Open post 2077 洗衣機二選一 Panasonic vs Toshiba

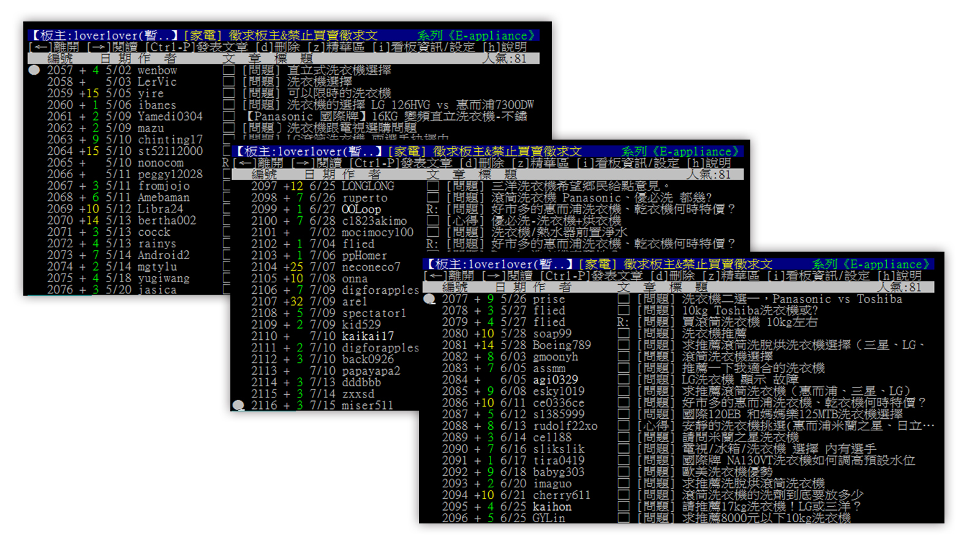coord(793,299)
